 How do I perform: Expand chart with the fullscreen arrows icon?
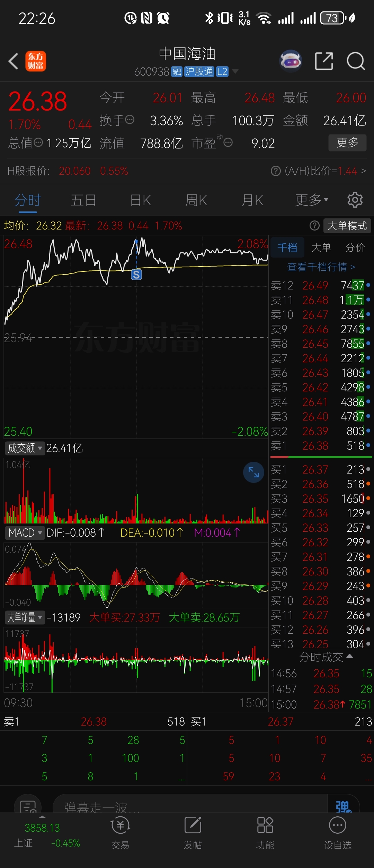click(254, 472)
